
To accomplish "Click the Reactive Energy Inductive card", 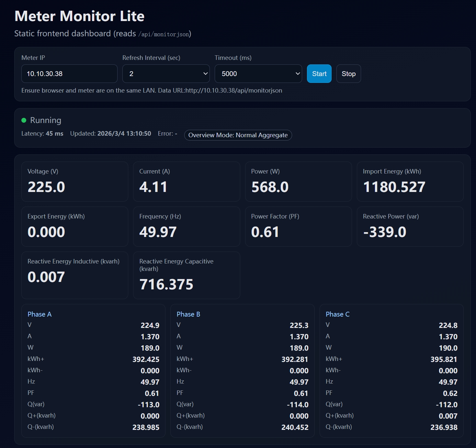I will pyautogui.click(x=75, y=275).
